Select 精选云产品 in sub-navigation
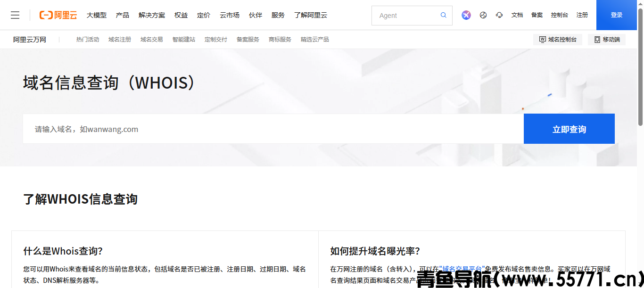 [315, 40]
